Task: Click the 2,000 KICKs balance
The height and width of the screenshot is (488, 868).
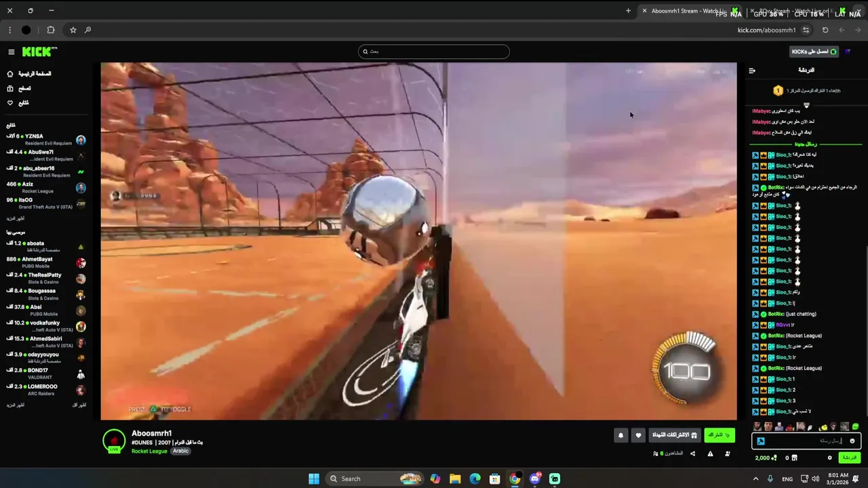Action: coord(766,458)
